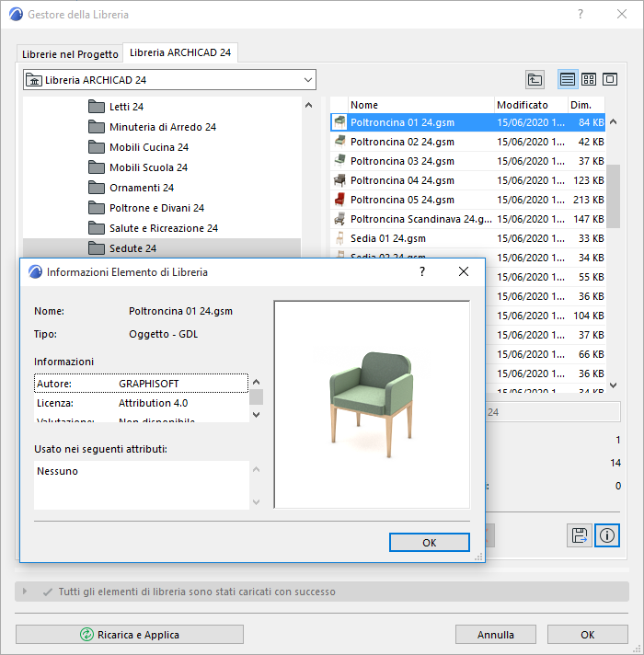Close the Informazioni Elemento di Libreria dialog

pyautogui.click(x=463, y=271)
